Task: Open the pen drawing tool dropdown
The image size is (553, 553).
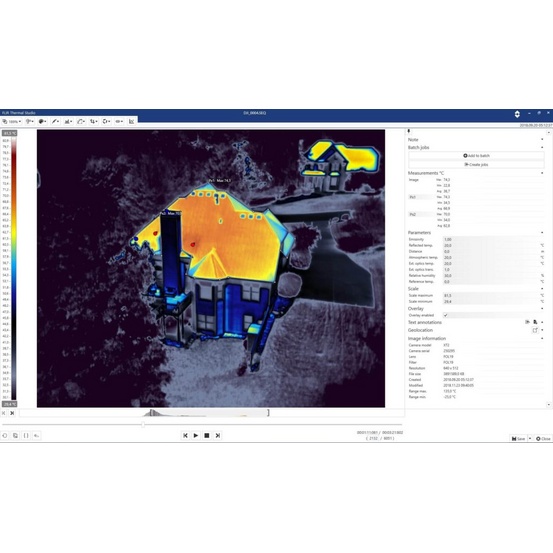Action: pyautogui.click(x=55, y=121)
